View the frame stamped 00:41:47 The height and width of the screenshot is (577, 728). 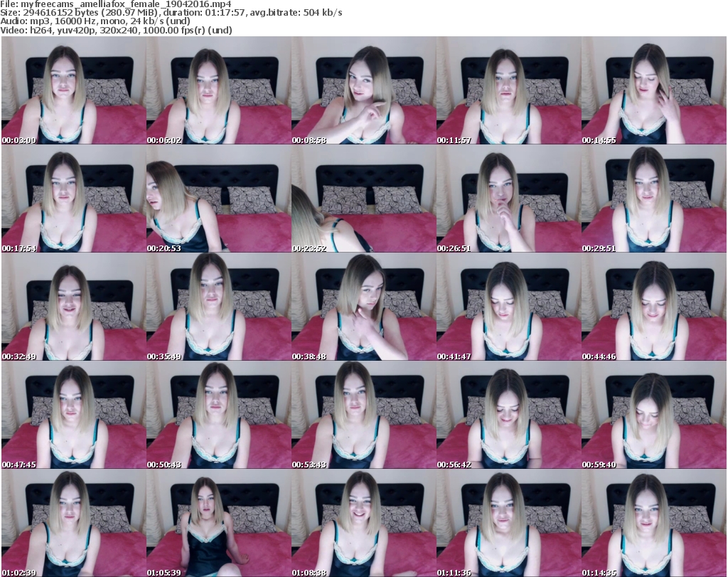point(509,307)
